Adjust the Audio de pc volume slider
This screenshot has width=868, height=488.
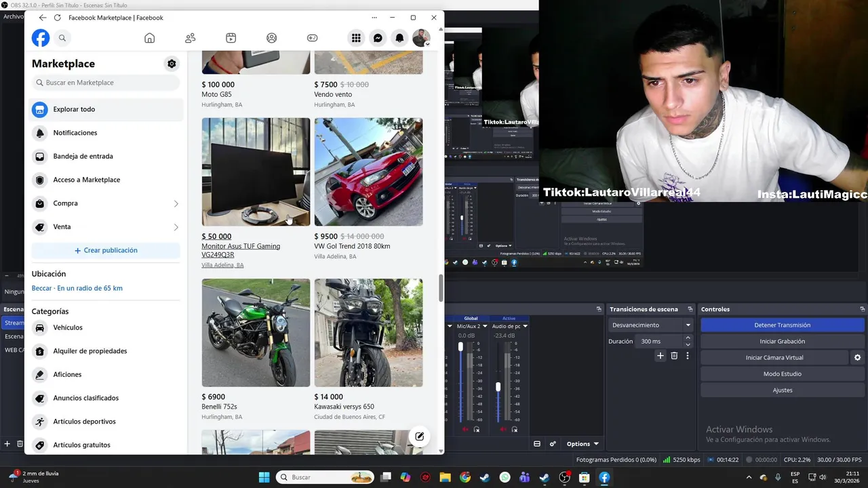pos(498,386)
